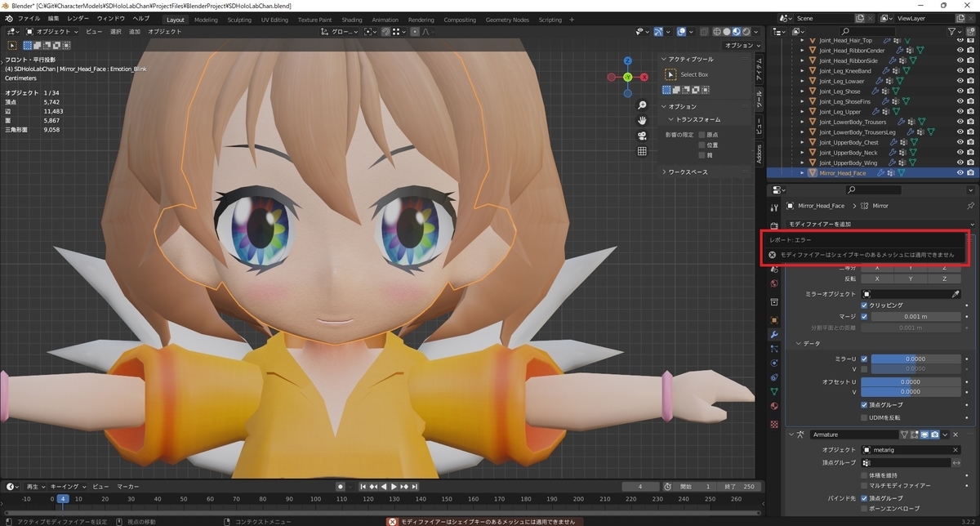Viewport: 980px width, 526px height.
Task: Click the Flip Z axis button
Action: pyautogui.click(x=944, y=279)
